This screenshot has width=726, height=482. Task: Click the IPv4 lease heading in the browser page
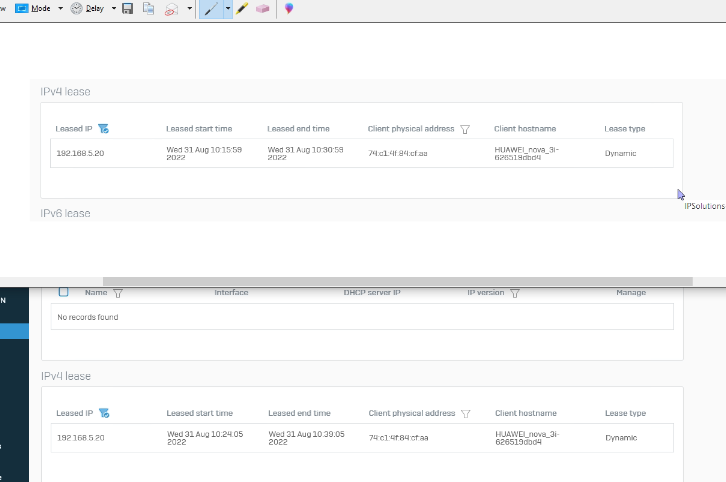point(66,376)
